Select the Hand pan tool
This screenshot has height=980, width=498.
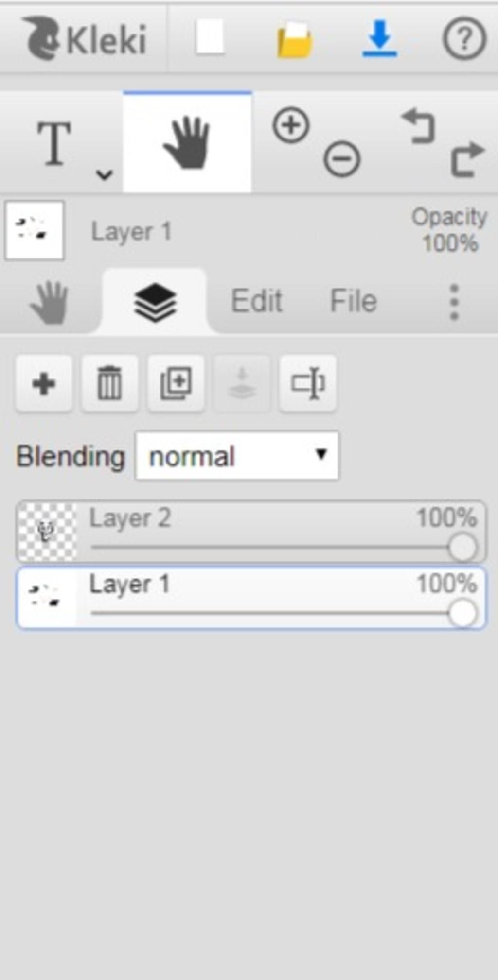187,142
